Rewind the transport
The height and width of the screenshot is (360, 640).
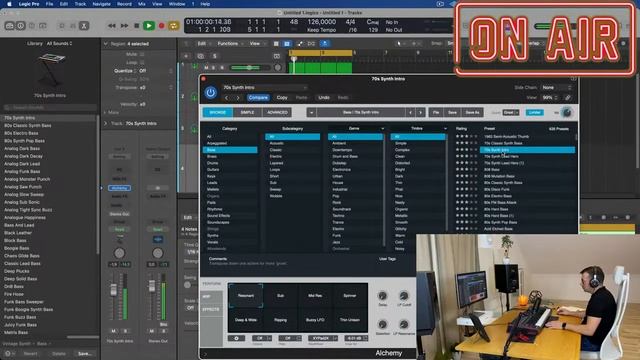pyautogui.click(x=111, y=26)
